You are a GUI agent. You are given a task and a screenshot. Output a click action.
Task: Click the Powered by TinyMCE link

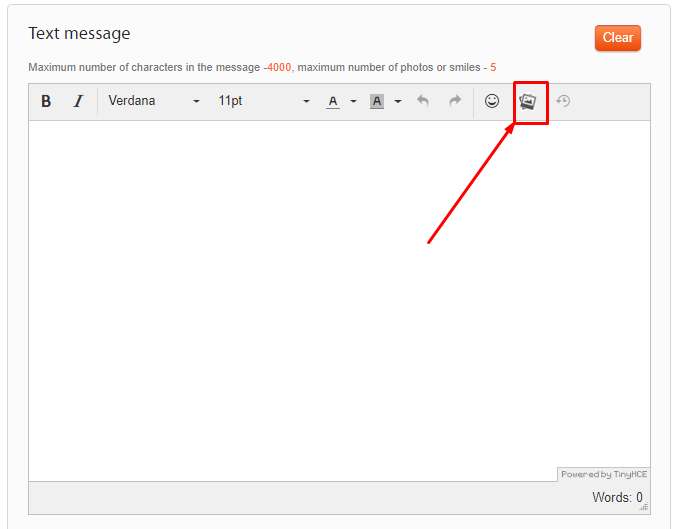click(x=604, y=474)
